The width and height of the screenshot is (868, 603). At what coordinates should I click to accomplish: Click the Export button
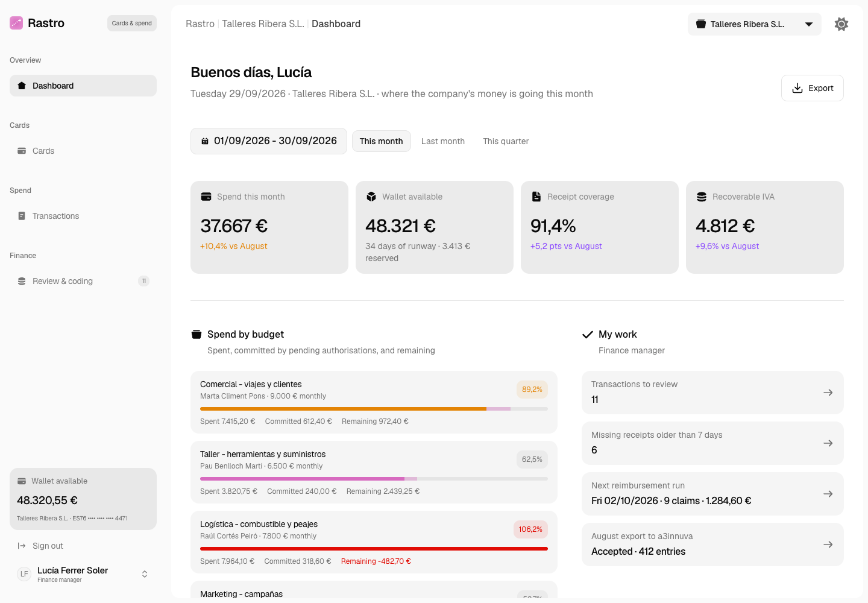point(813,88)
